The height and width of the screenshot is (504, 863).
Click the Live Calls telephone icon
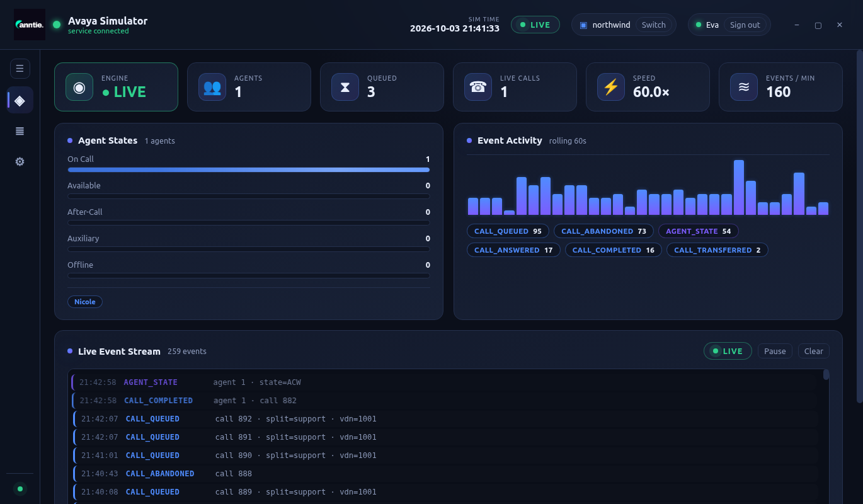click(478, 87)
